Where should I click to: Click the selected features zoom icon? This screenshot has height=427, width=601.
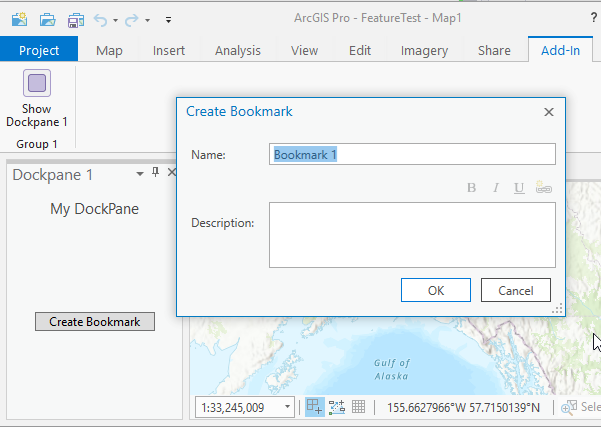568,407
